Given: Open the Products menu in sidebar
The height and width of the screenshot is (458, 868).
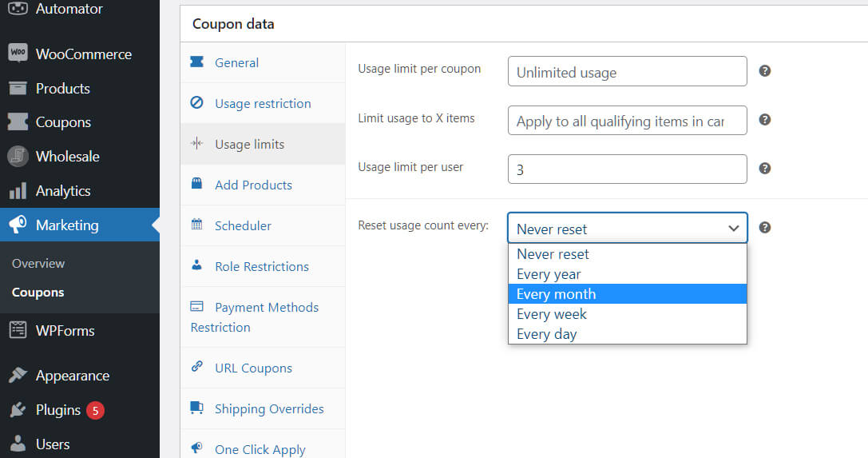Looking at the screenshot, I should (62, 89).
